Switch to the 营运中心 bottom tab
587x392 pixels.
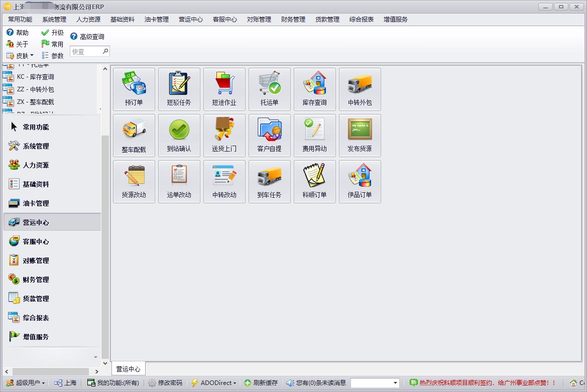[128, 369]
